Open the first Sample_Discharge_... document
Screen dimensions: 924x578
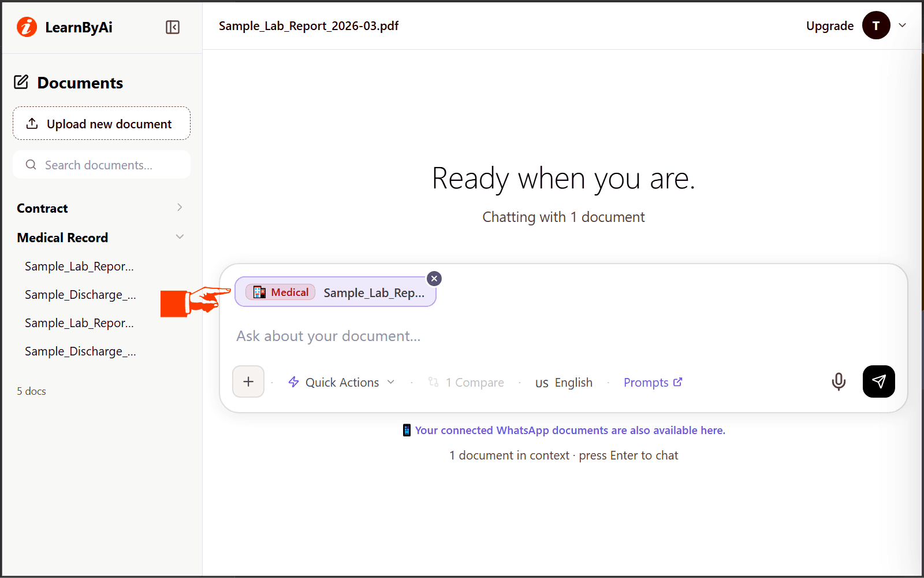point(81,295)
